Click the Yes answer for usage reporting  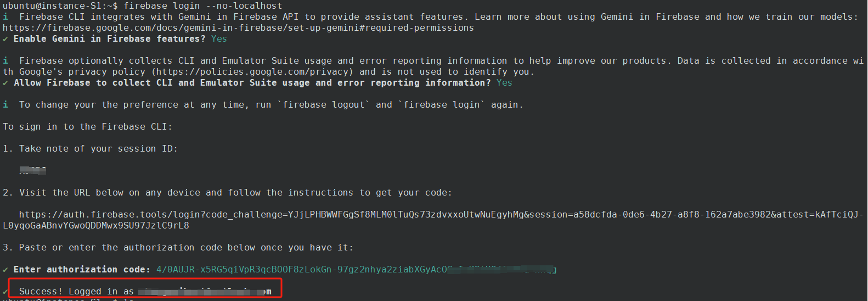(504, 83)
